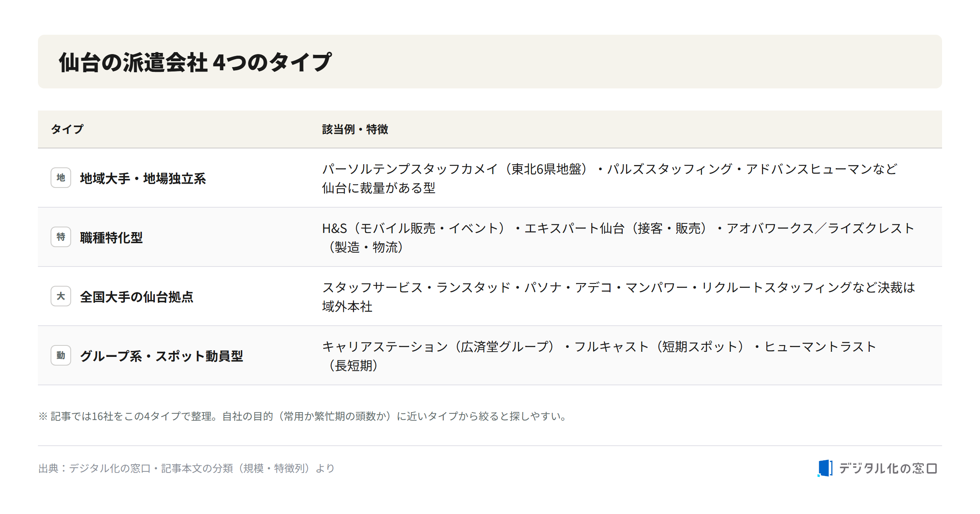The height and width of the screenshot is (514, 980).
Task: Click the 特 badge icon
Action: 61,237
